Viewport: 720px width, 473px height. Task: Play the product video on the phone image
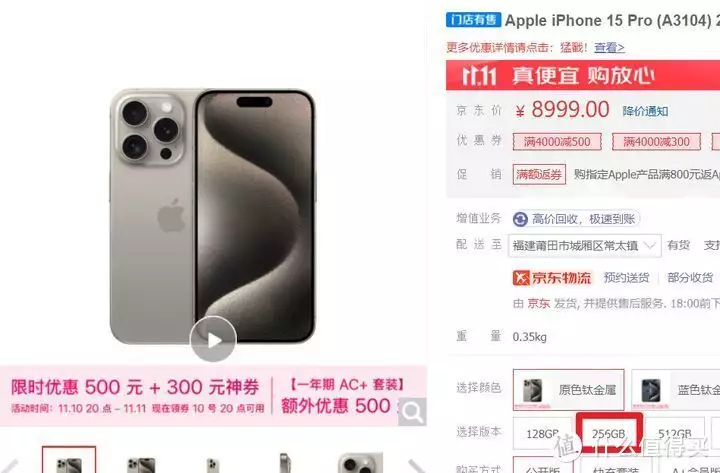213,339
